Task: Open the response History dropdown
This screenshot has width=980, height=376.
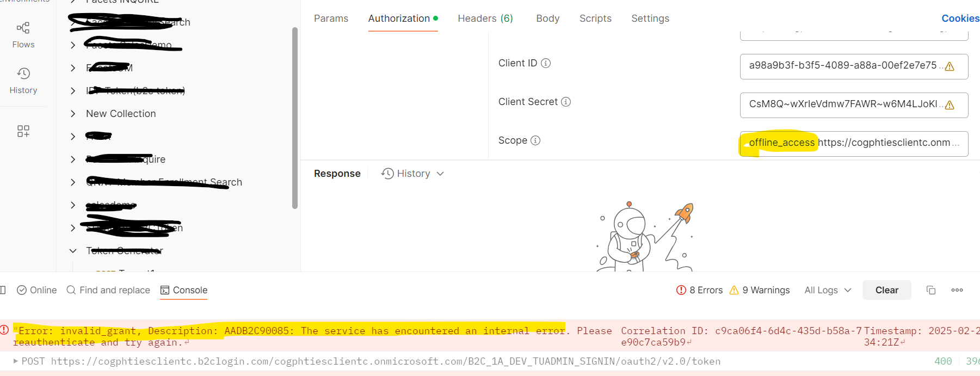Action: pyautogui.click(x=412, y=174)
